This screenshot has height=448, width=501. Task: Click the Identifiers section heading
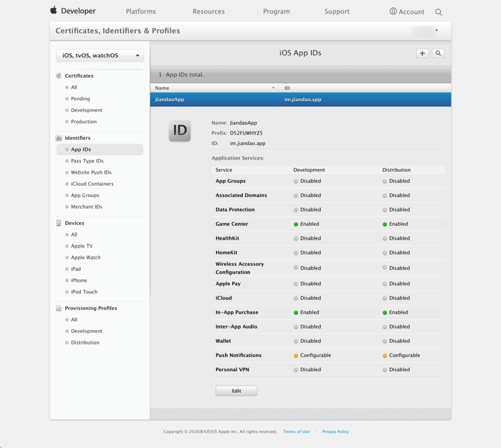point(78,138)
